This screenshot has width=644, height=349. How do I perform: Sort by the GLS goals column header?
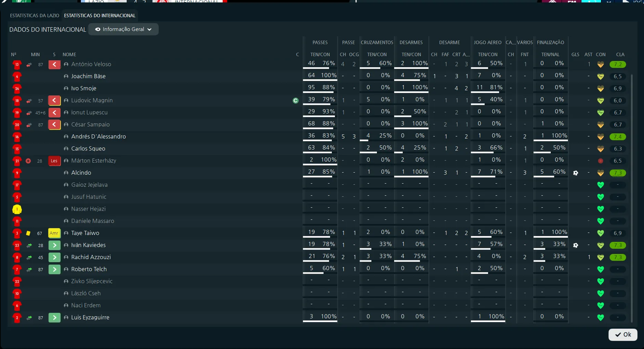575,54
